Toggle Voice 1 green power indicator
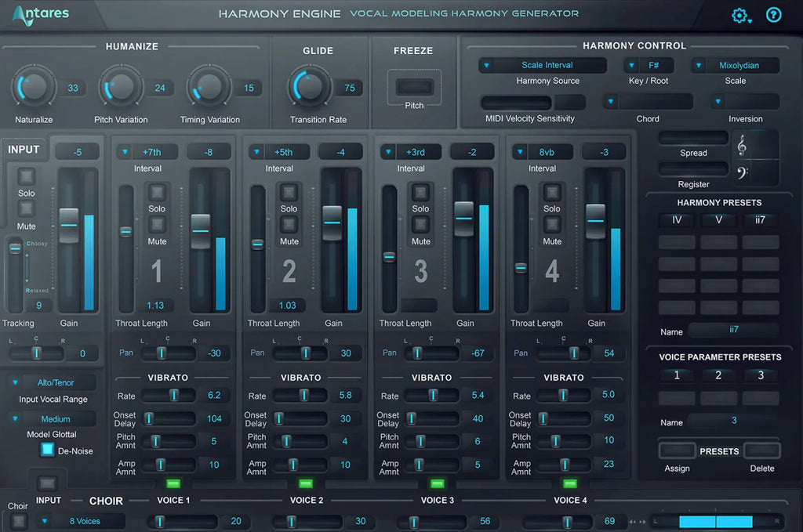 [174, 483]
